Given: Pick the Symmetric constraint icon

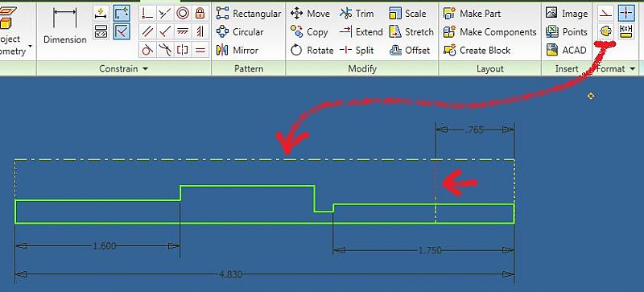Looking at the screenshot, I should [183, 50].
